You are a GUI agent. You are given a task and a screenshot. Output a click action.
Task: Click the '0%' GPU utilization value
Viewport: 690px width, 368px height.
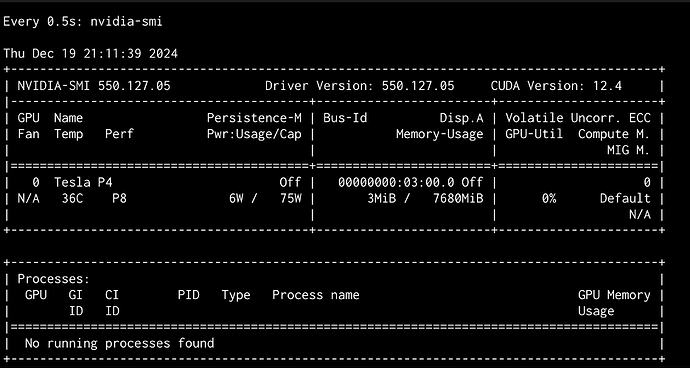[x=549, y=199]
